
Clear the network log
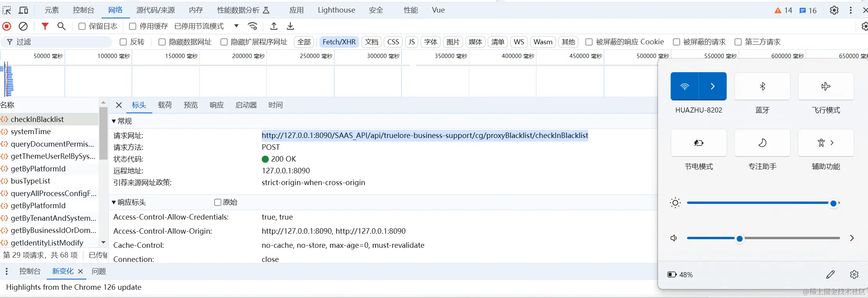click(23, 26)
